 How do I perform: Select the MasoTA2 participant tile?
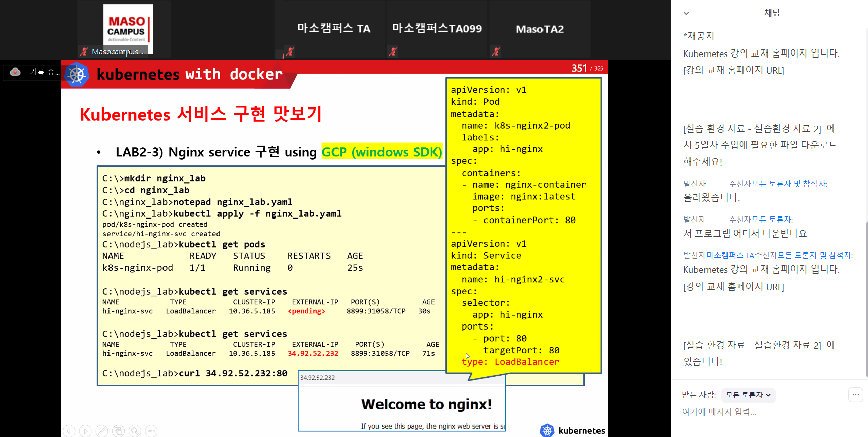pos(539,29)
